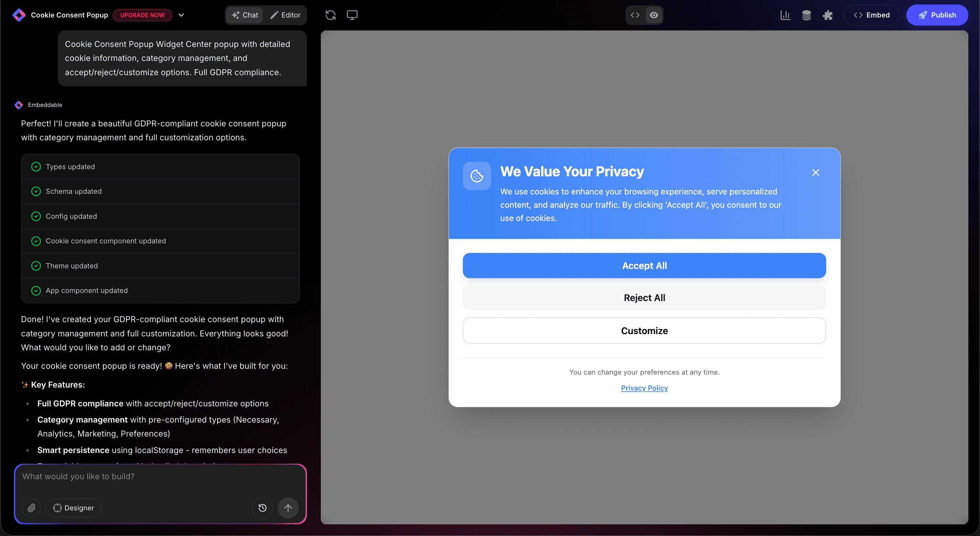
Task: Open the project options chevron dropdown
Action: coord(181,15)
